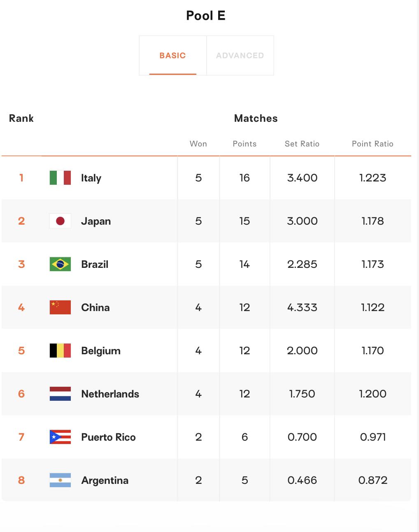
Task: Click the Puerto Rico flag icon
Action: (x=60, y=437)
